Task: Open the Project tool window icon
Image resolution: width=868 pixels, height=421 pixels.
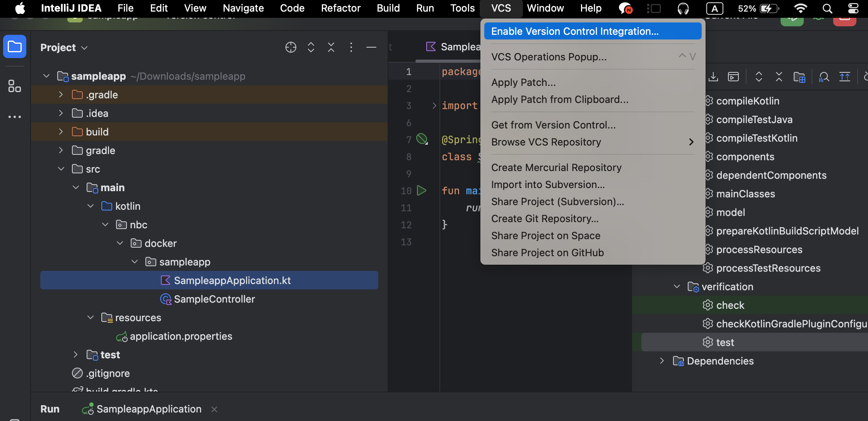Action: [15, 47]
